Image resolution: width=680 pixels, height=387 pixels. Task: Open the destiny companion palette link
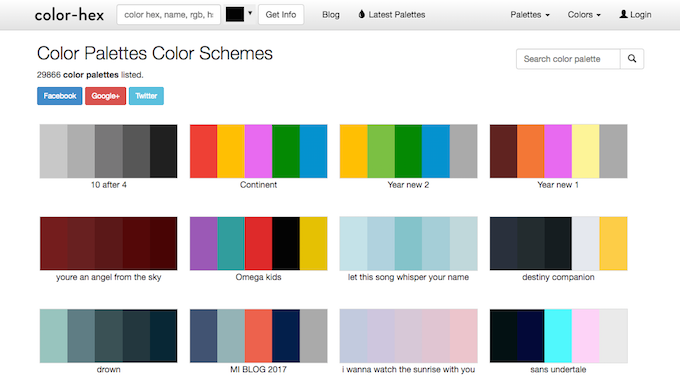click(x=558, y=277)
